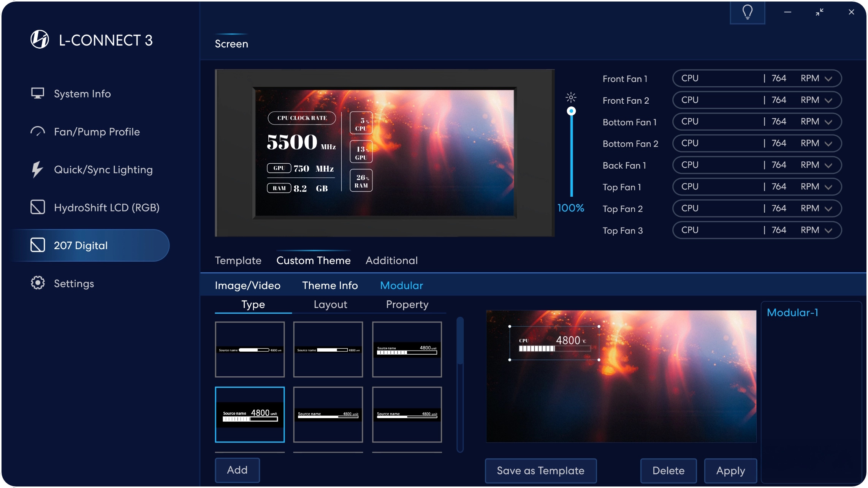Switch to the Layout tab
This screenshot has width=868, height=488.
pyautogui.click(x=330, y=305)
